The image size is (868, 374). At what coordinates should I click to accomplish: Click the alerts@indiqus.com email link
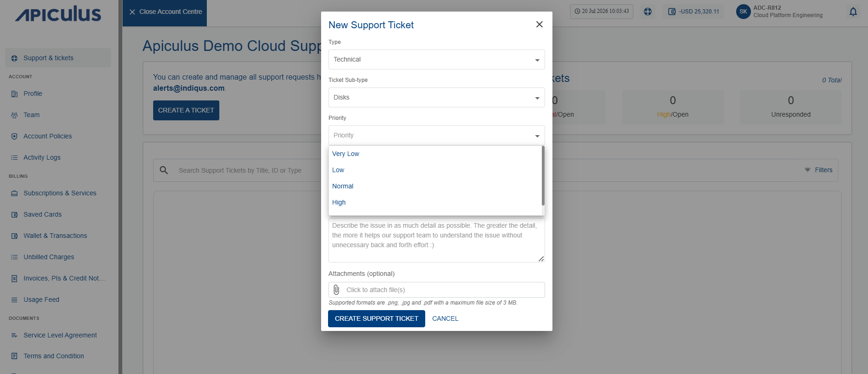[x=189, y=88]
